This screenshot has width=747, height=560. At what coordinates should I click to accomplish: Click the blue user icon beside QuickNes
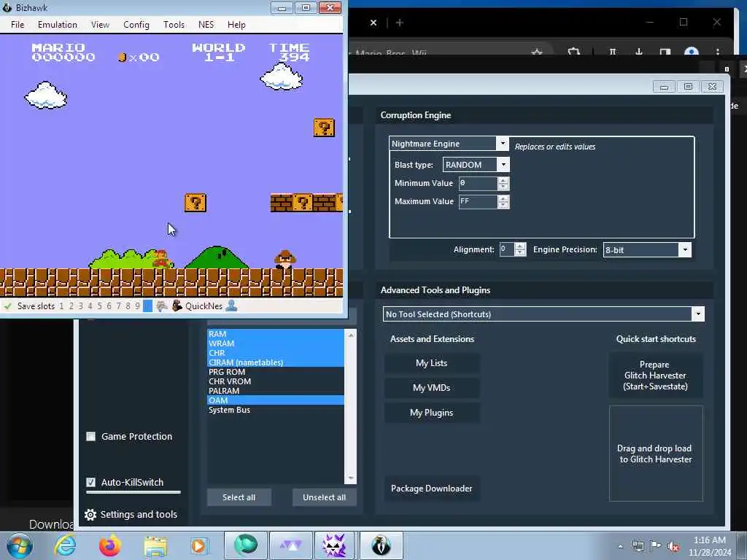point(231,306)
